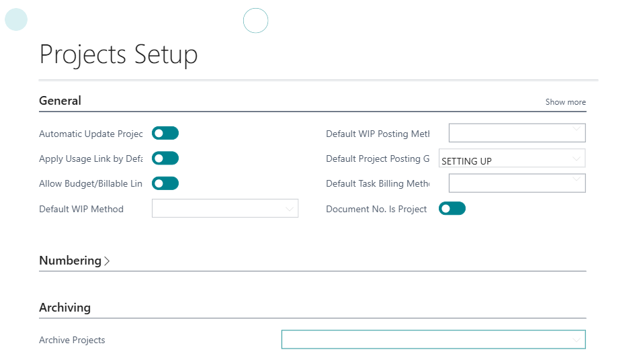This screenshot has width=637, height=364.
Task: Click the Automatic Update Project label
Action: point(91,134)
